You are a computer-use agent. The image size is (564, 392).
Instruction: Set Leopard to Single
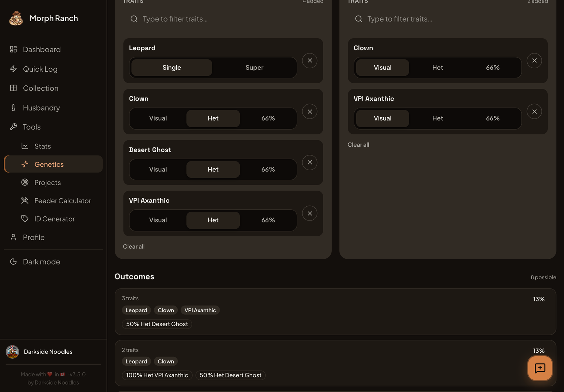click(x=172, y=68)
